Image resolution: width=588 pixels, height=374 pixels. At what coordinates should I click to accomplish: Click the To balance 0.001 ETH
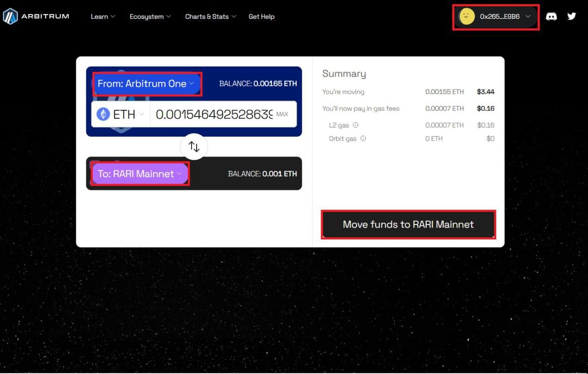262,174
